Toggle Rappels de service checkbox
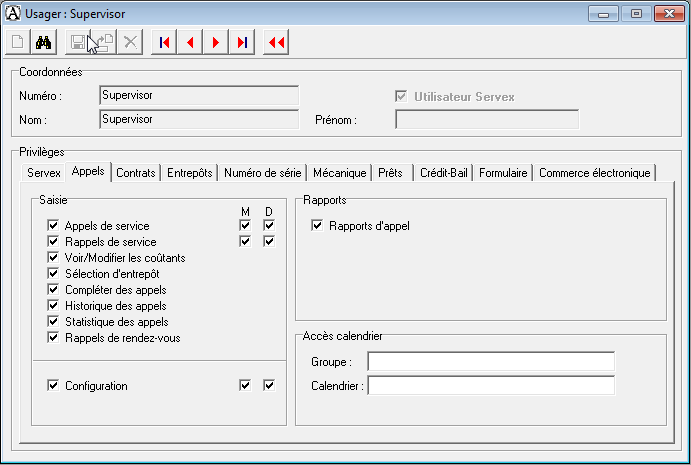Viewport: 691px width, 465px height. 53,242
